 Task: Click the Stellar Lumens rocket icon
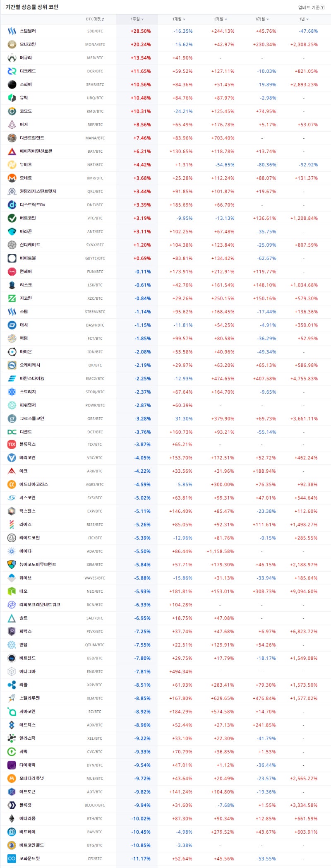click(12, 698)
